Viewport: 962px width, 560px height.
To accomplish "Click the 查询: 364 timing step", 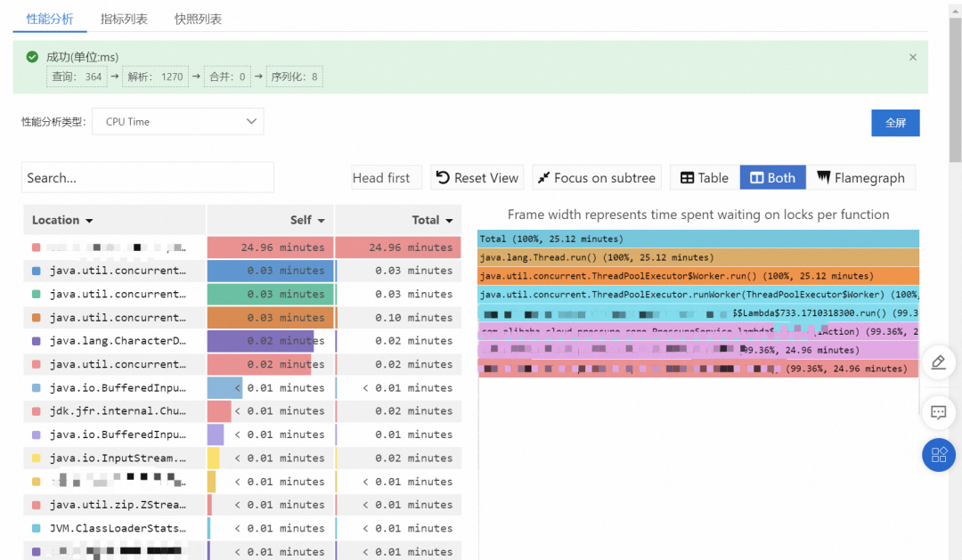I will (x=77, y=77).
